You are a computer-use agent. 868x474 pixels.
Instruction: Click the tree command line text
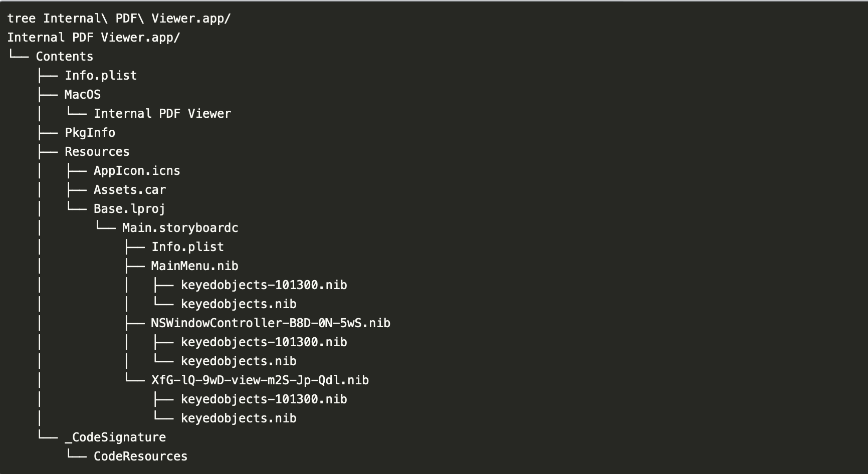pos(119,19)
